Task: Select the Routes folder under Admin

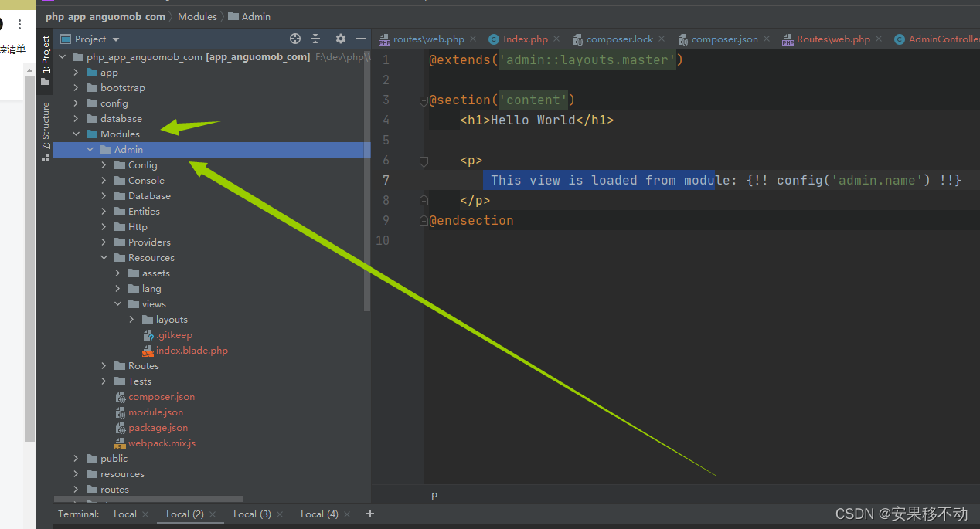Action: point(143,366)
